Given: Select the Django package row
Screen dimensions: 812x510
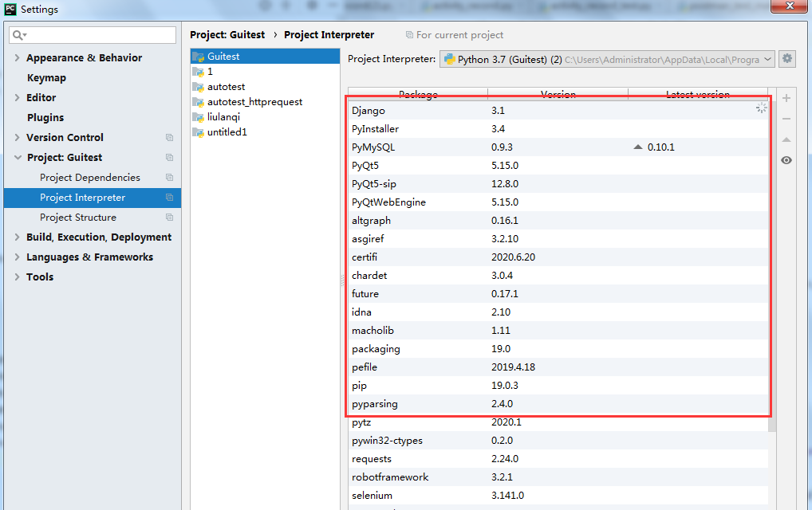Looking at the screenshot, I should pos(558,110).
